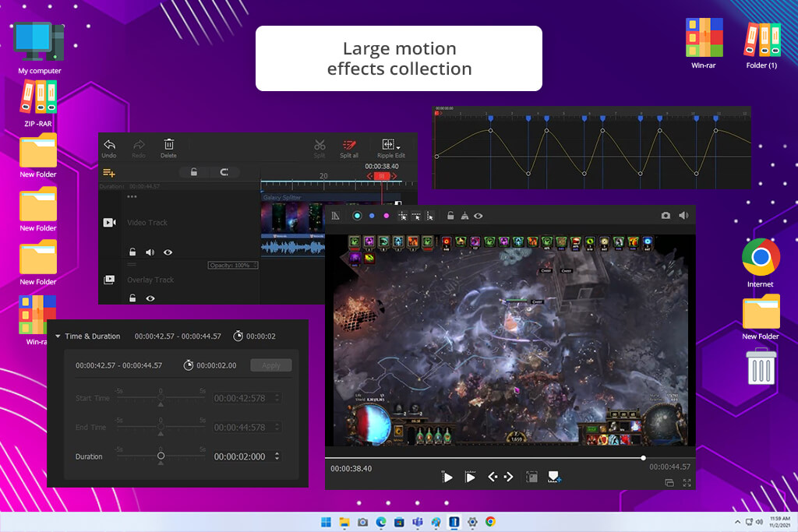Viewport: 798px width, 532px height.
Task: Hide the Overlay Track with its eye
Action: pyautogui.click(x=150, y=298)
